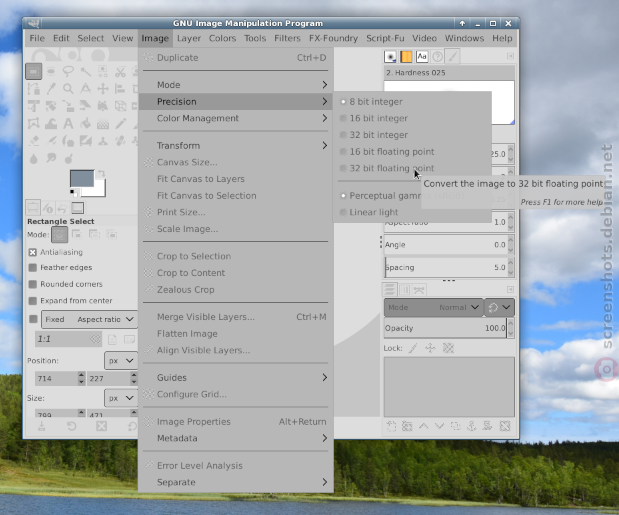Select the Ellipse Select tool
The width and height of the screenshot is (619, 515).
click(x=51, y=72)
